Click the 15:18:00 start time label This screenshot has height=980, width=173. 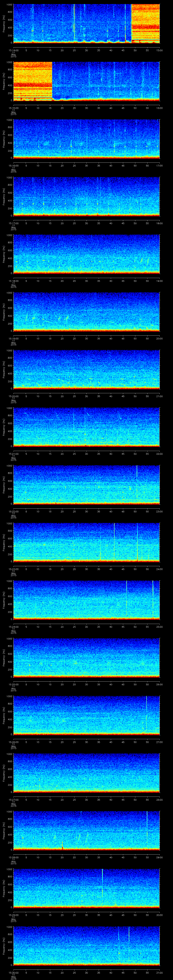click(x=13, y=281)
